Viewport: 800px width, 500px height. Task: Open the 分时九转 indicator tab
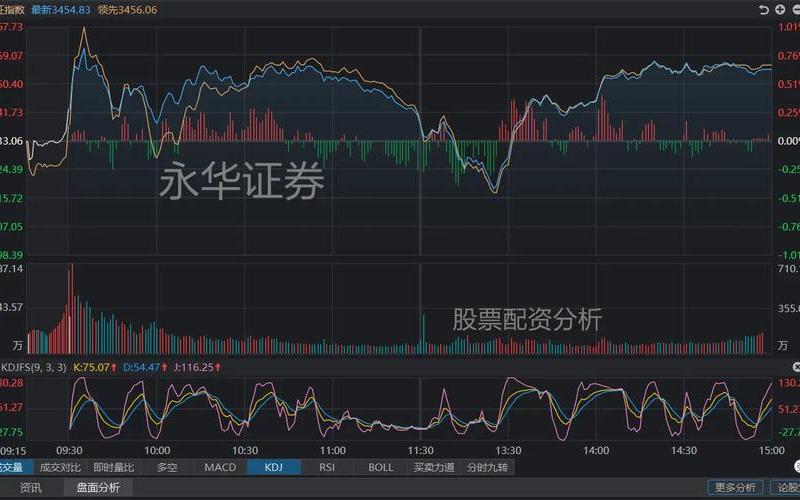click(488, 467)
